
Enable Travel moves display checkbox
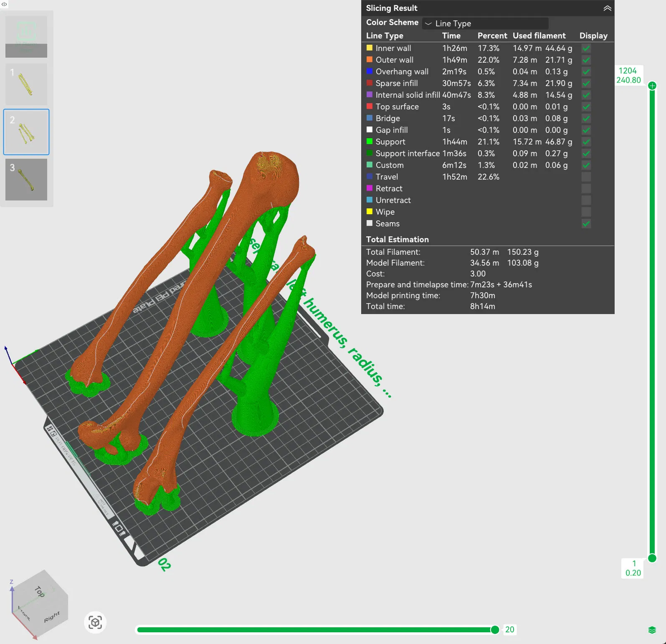(586, 177)
